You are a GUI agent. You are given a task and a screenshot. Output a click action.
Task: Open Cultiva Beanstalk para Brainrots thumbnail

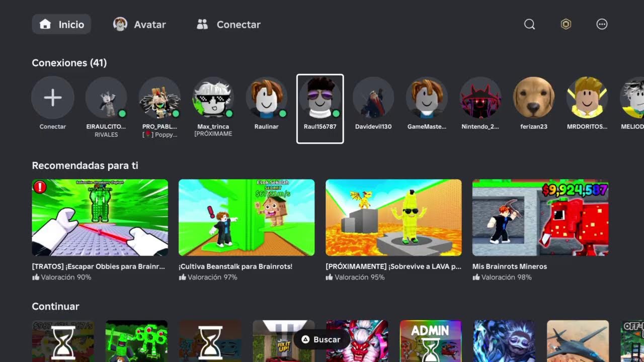click(x=247, y=218)
